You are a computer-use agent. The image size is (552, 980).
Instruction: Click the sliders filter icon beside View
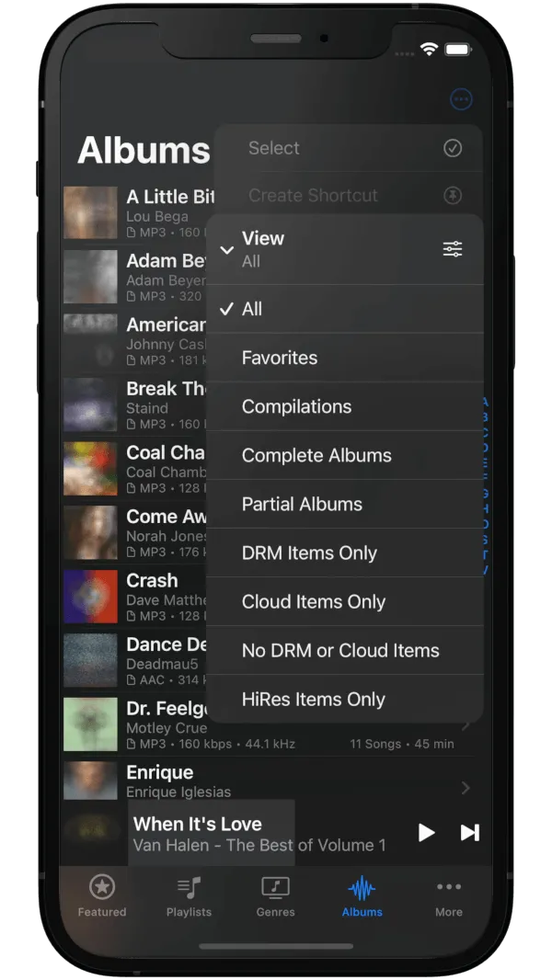(453, 249)
